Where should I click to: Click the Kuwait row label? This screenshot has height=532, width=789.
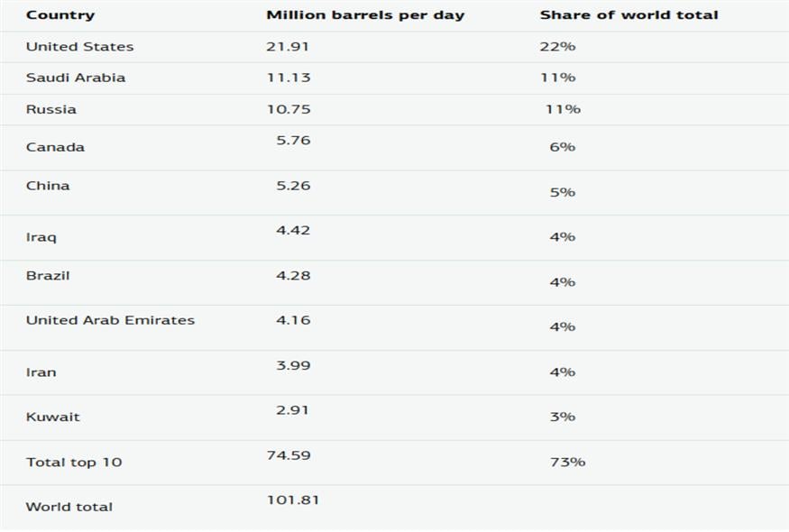pos(52,417)
